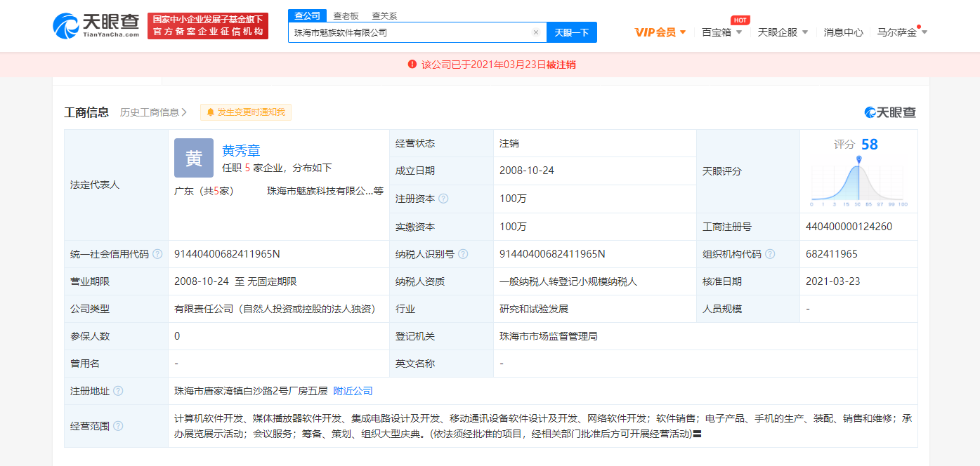The height and width of the screenshot is (466, 980).
Task: Click the bell icon on 发生变更时通知我
Action: pos(209,112)
